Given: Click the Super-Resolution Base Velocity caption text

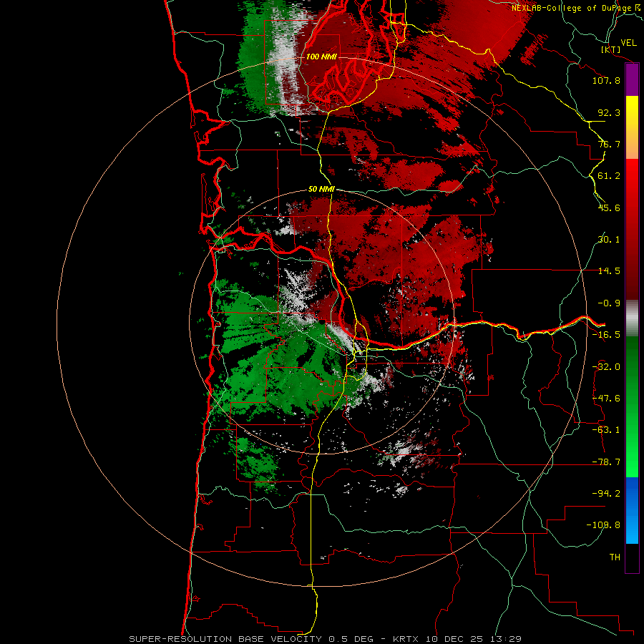Looking at the screenshot, I should 326,639.
